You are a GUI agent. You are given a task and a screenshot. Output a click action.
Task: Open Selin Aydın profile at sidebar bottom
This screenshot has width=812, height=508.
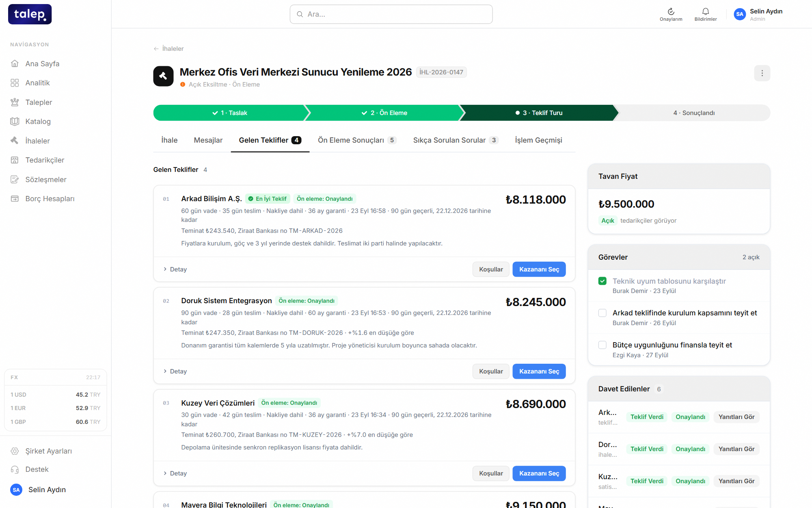39,490
